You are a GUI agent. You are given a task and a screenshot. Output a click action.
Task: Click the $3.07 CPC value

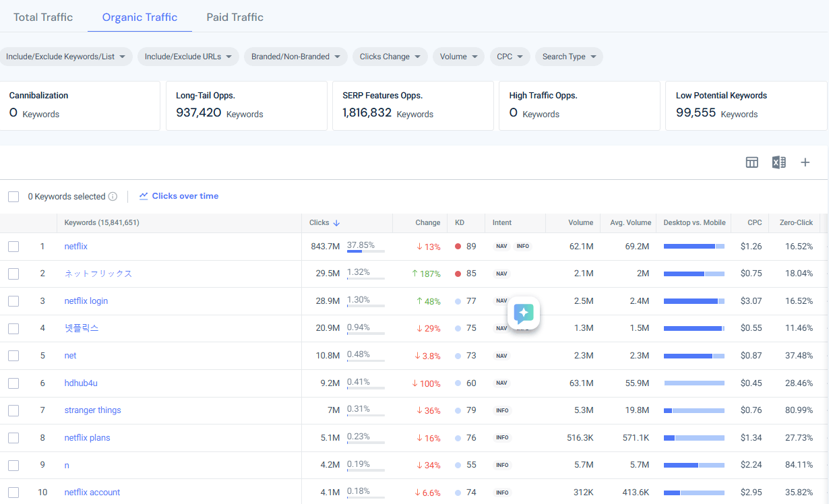click(751, 301)
